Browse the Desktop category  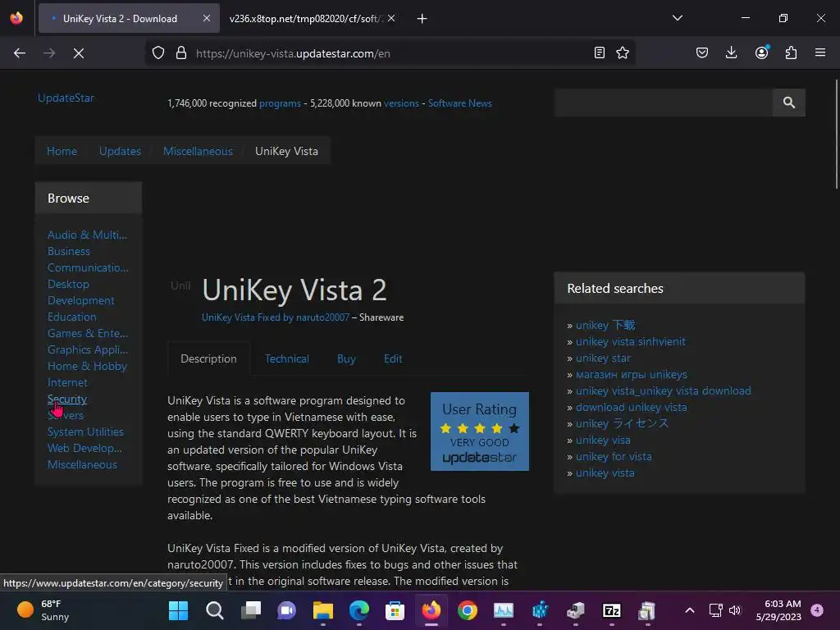68,284
